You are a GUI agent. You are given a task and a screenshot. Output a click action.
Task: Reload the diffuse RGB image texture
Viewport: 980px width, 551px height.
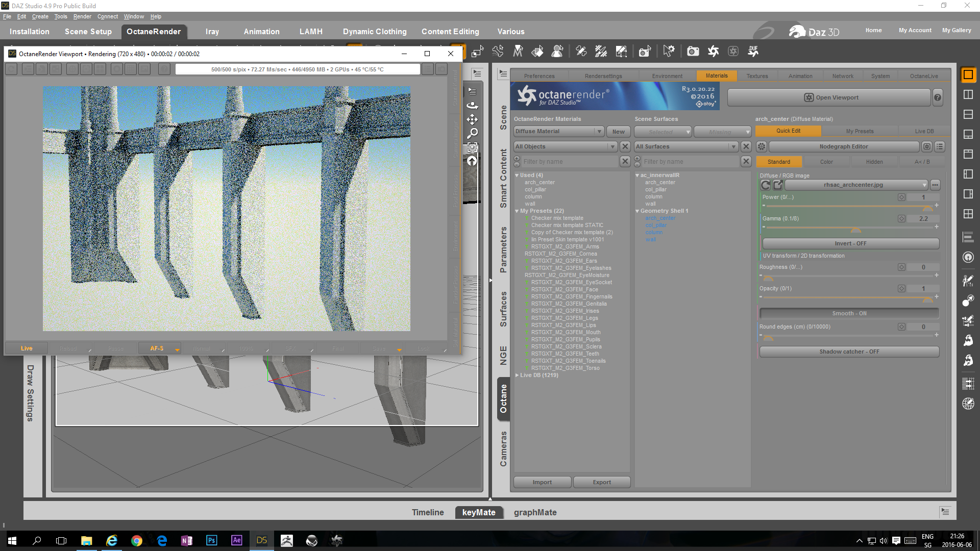(x=765, y=185)
